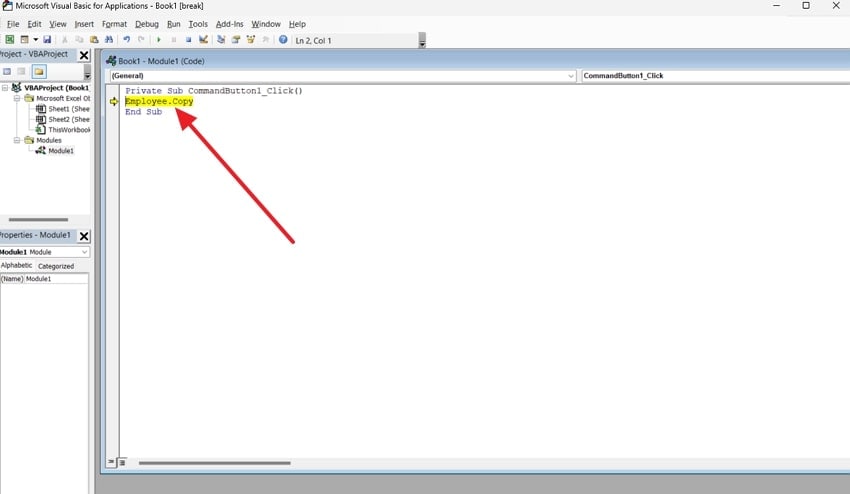Select Sheet1 in the project tree
This screenshot has width=850, height=494.
coord(68,109)
